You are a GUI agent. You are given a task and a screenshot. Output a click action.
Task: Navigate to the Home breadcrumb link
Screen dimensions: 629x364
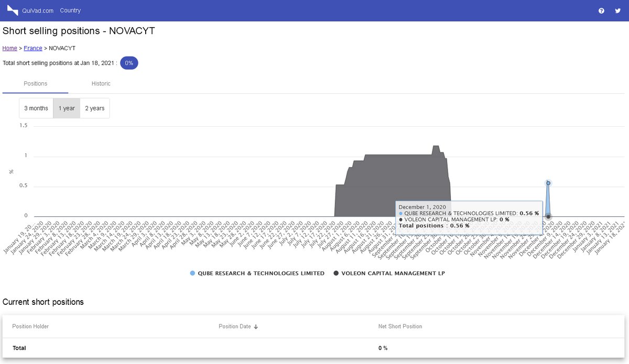coord(9,48)
